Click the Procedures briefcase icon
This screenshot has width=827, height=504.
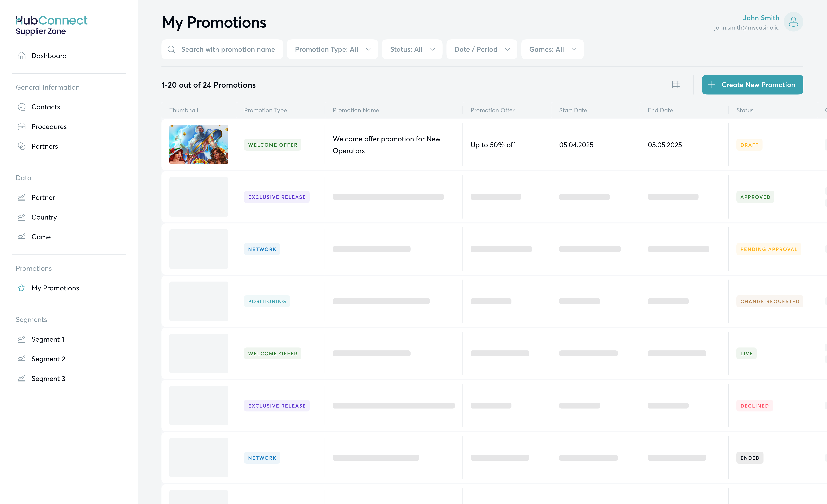21,126
